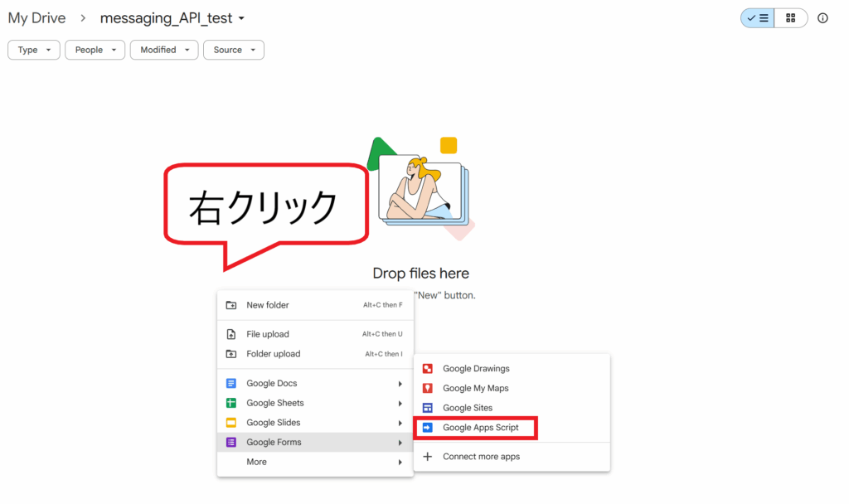The height and width of the screenshot is (504, 849).
Task: Expand the Google Docs submenu arrow
Action: [400, 384]
